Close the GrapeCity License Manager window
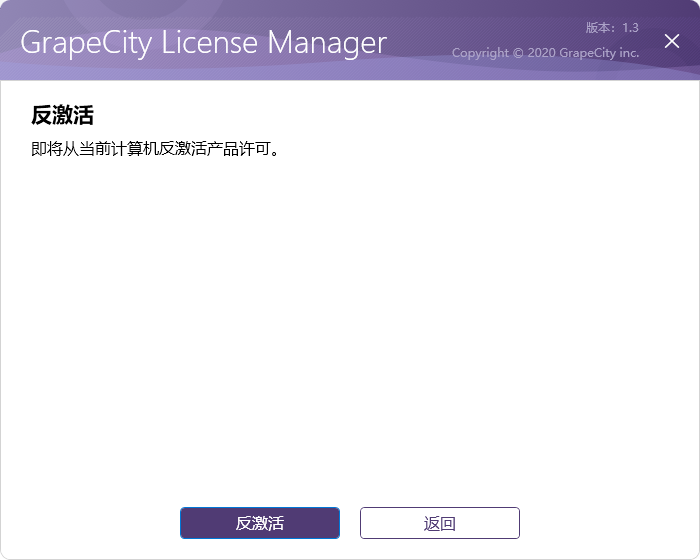 [x=671, y=41]
